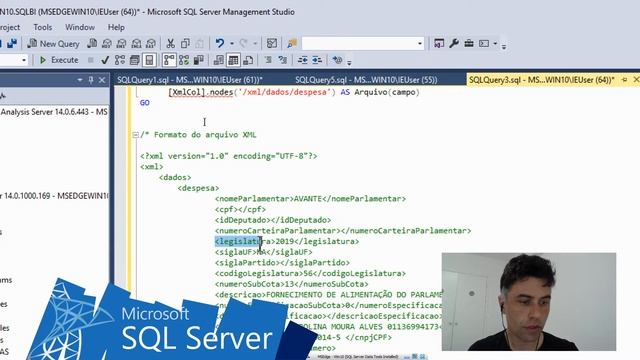
Task: Click the Copy icon in toolbar
Action: tap(185, 43)
